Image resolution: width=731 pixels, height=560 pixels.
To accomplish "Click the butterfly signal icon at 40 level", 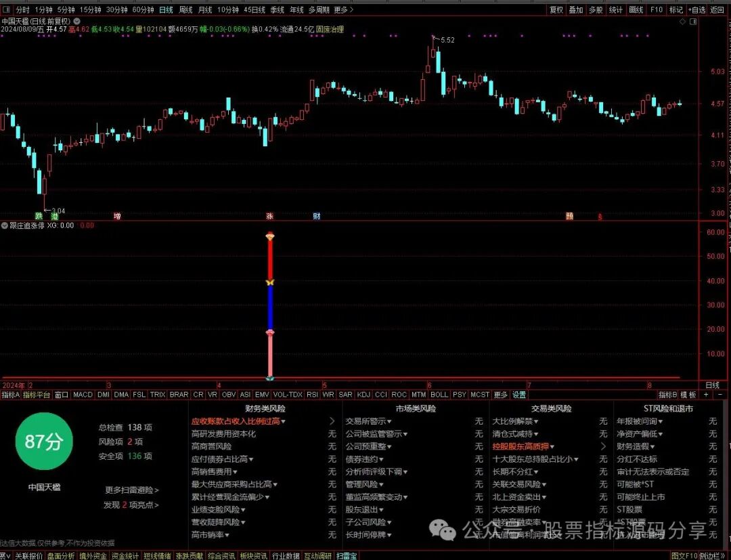I will pyautogui.click(x=270, y=282).
